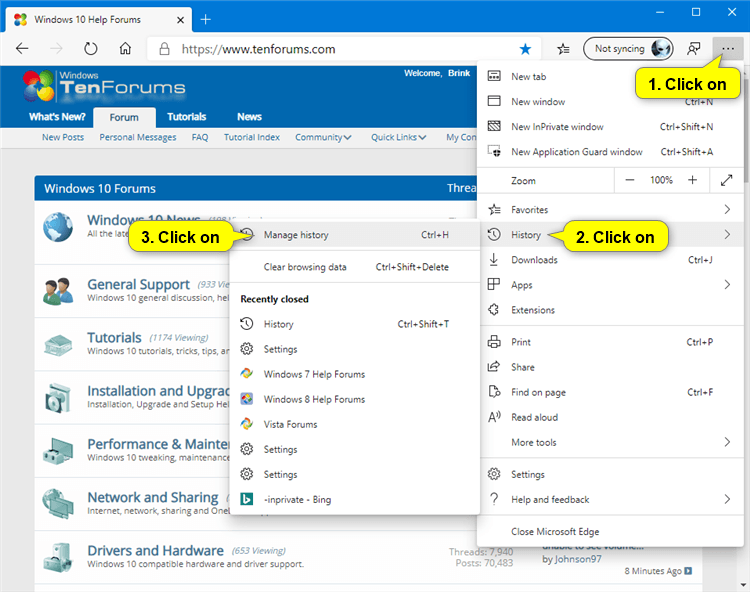Open Personal Messages link
This screenshot has width=750, height=592.
pos(138,137)
